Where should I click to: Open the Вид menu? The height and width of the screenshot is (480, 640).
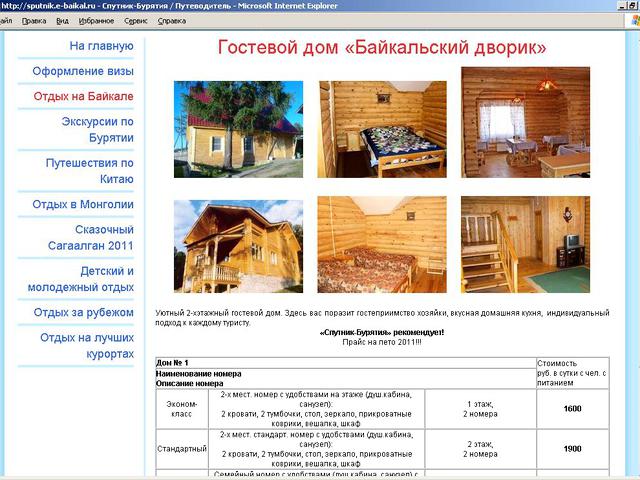(62, 21)
